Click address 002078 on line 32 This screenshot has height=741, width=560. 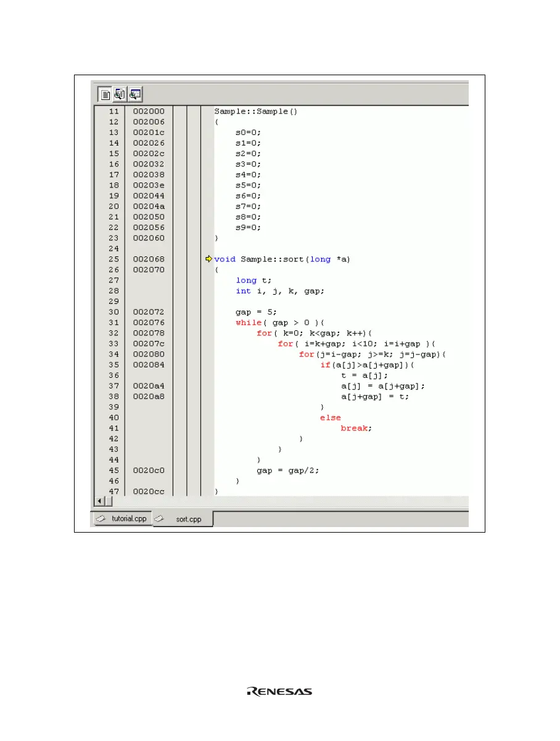click(149, 333)
